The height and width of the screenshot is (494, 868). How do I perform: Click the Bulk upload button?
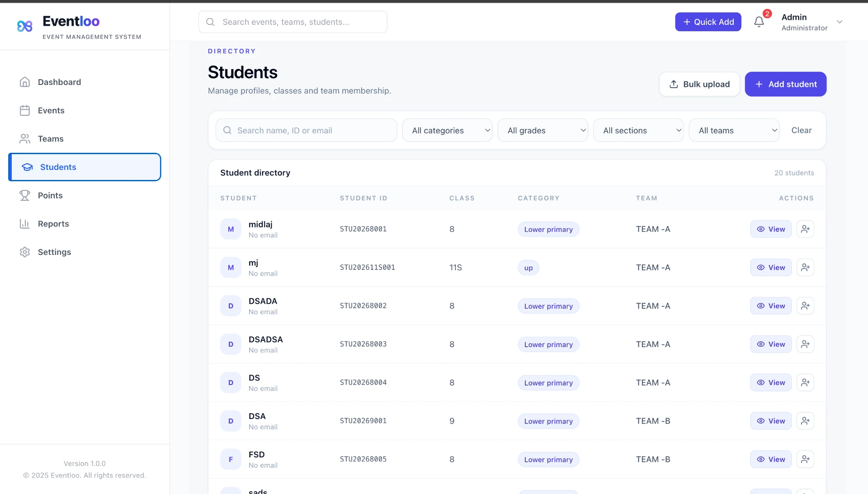699,84
